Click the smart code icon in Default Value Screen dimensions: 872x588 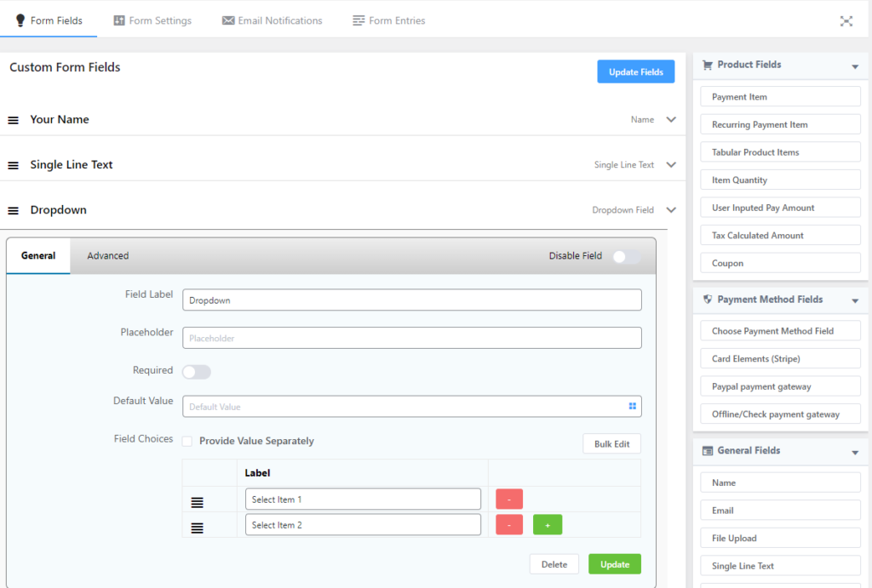tap(632, 407)
